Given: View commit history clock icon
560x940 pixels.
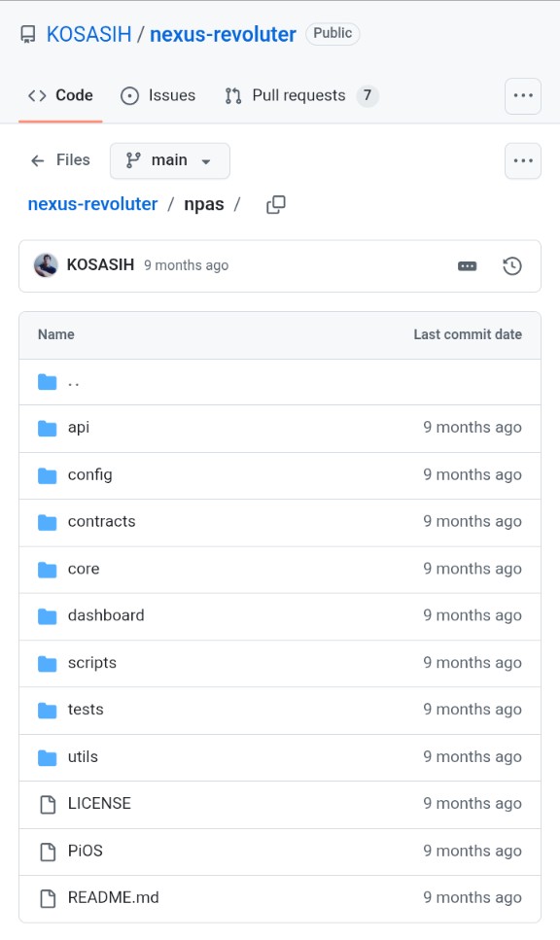Looking at the screenshot, I should (x=512, y=265).
